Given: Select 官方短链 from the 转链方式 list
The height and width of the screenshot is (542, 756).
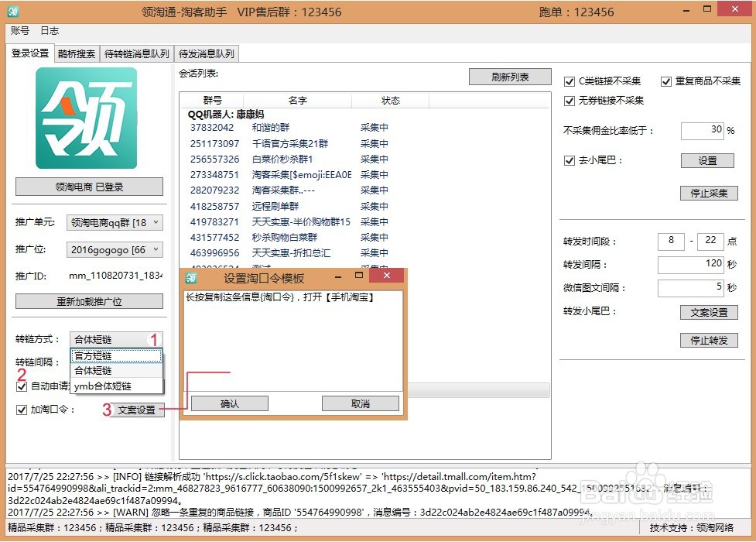Looking at the screenshot, I should [93, 355].
